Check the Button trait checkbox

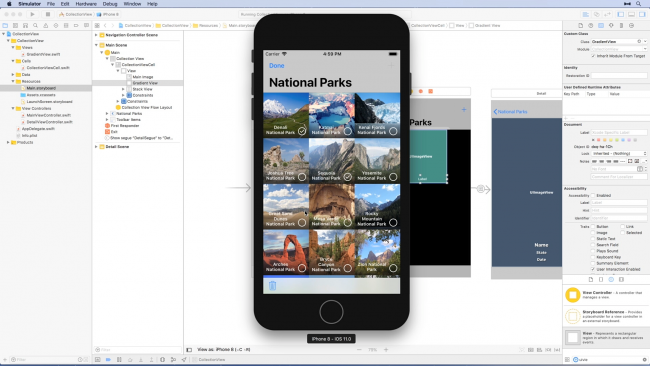click(x=593, y=227)
